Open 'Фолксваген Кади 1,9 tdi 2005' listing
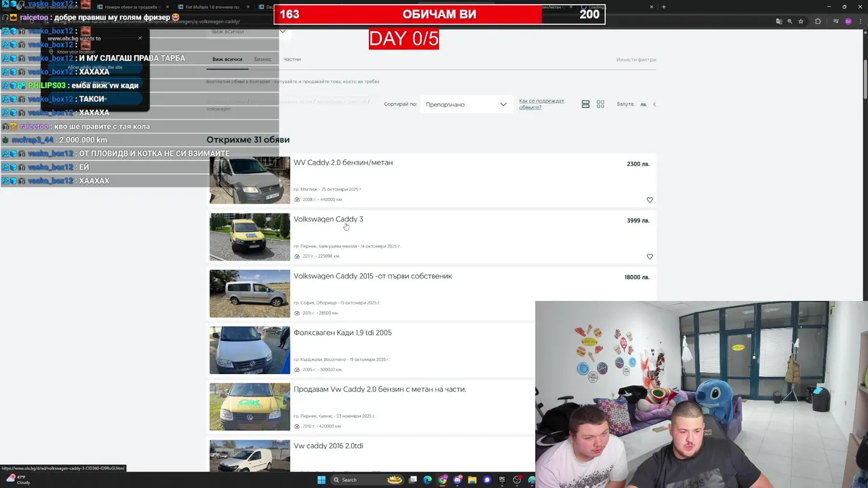The height and width of the screenshot is (488, 868). (x=342, y=333)
